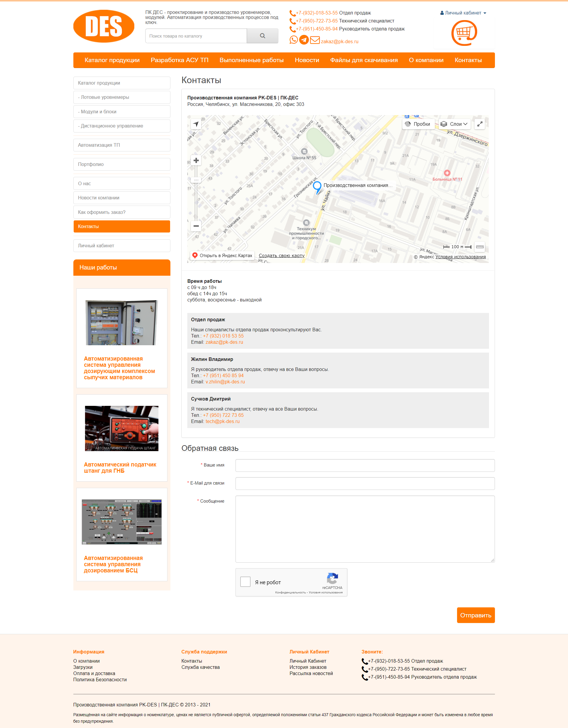Click the tech@pk-des.ru email link
568x728 pixels.
click(x=222, y=421)
